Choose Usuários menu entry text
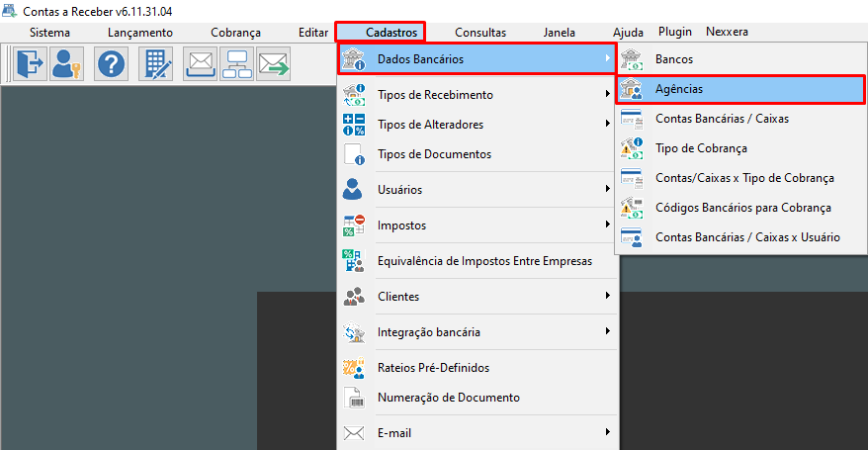The height and width of the screenshot is (450, 868). [399, 190]
